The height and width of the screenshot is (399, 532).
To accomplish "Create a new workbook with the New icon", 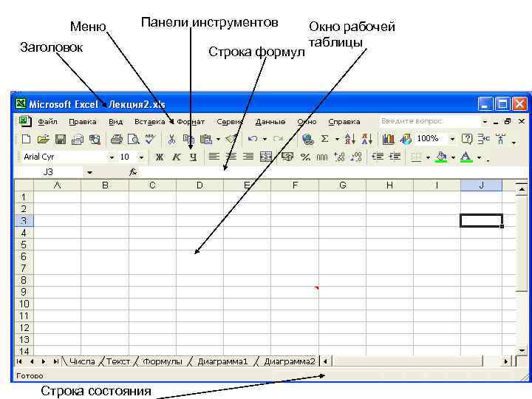I will pyautogui.click(x=26, y=139).
